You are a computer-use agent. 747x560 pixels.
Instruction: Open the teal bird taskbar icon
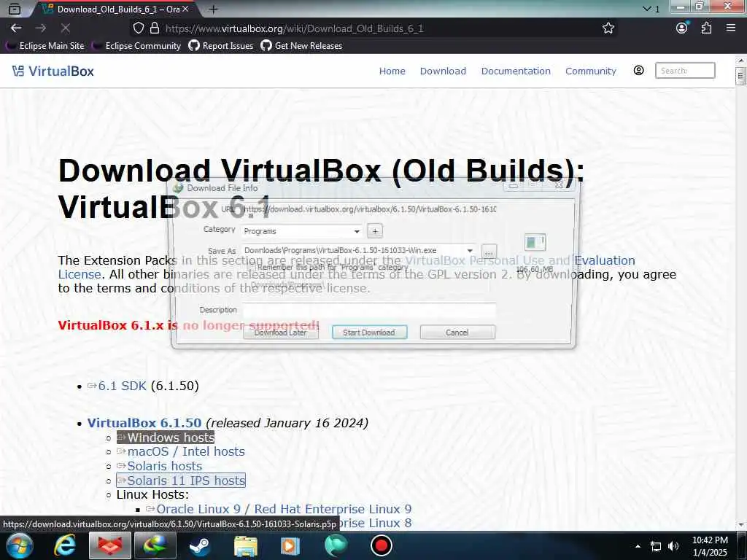pyautogui.click(x=336, y=545)
